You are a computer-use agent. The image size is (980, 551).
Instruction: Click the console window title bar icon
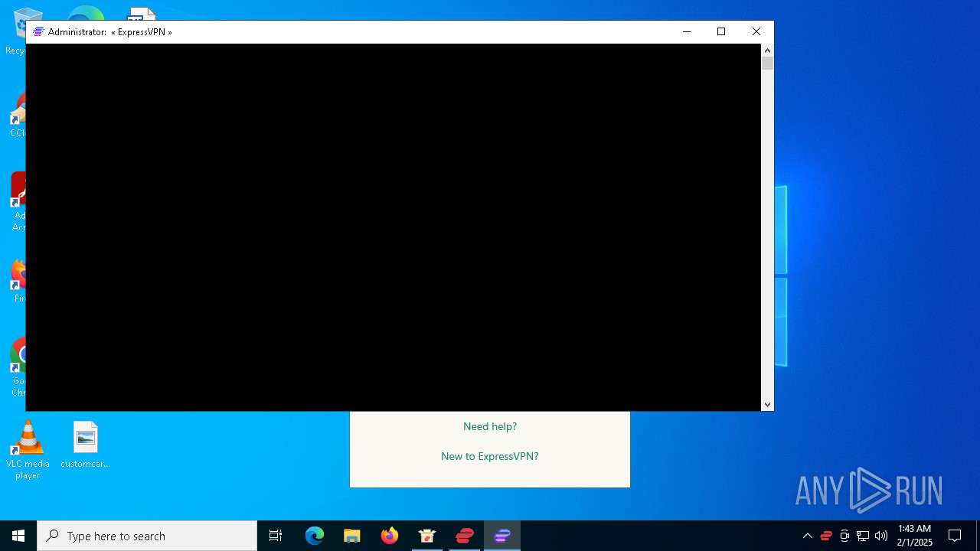pos(38,32)
